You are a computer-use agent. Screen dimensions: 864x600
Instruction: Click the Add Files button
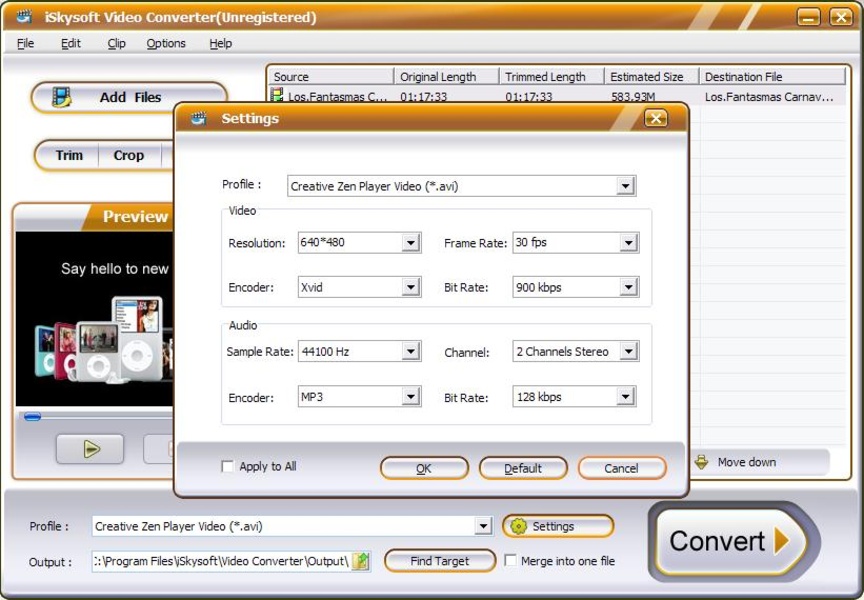(130, 98)
